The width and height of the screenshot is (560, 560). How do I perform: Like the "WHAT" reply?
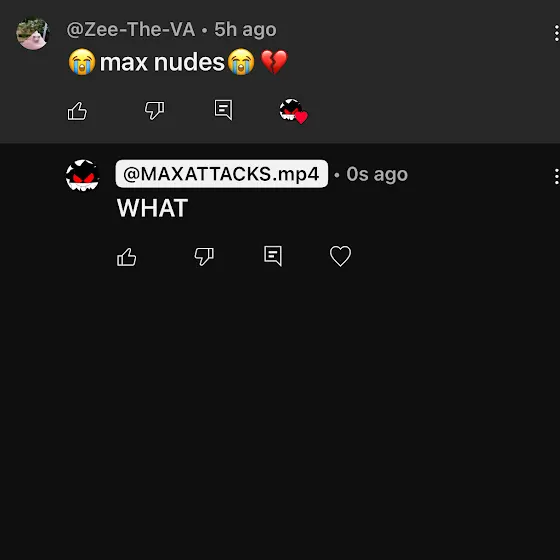127,257
